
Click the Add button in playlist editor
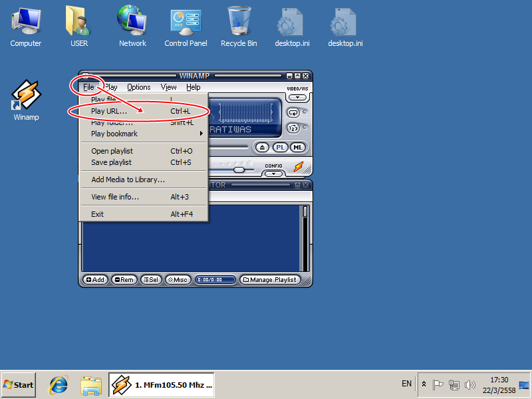(x=95, y=280)
